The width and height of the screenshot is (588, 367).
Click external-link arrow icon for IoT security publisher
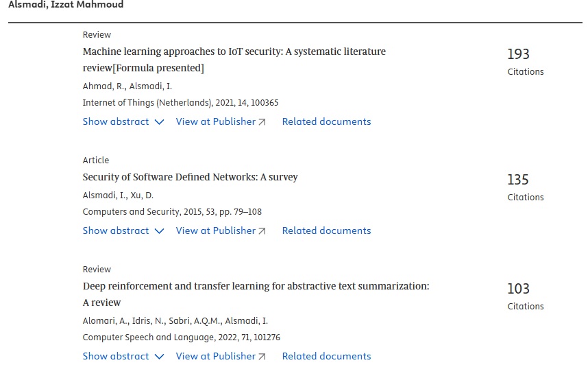(262, 122)
